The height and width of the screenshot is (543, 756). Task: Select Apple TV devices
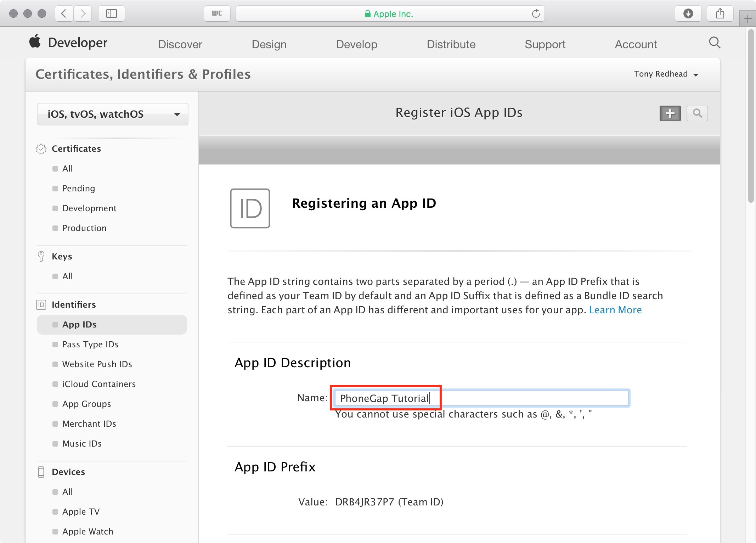(x=81, y=512)
